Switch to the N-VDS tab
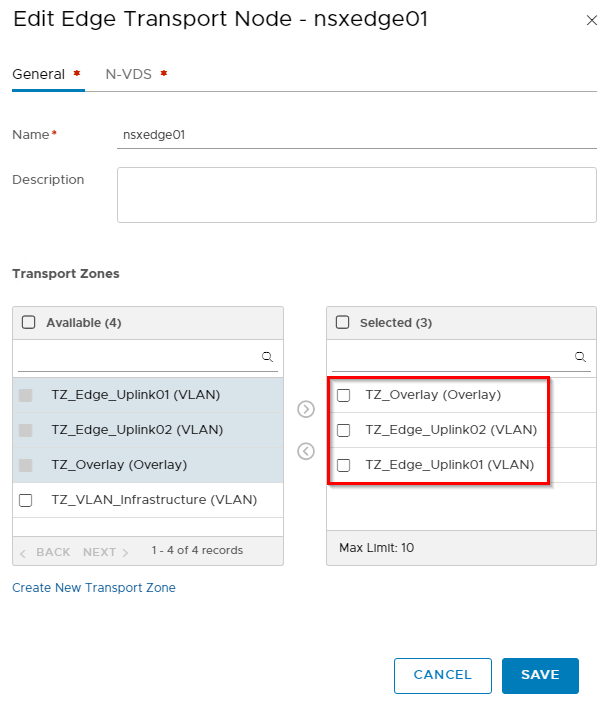This screenshot has width=609, height=701. tap(129, 74)
